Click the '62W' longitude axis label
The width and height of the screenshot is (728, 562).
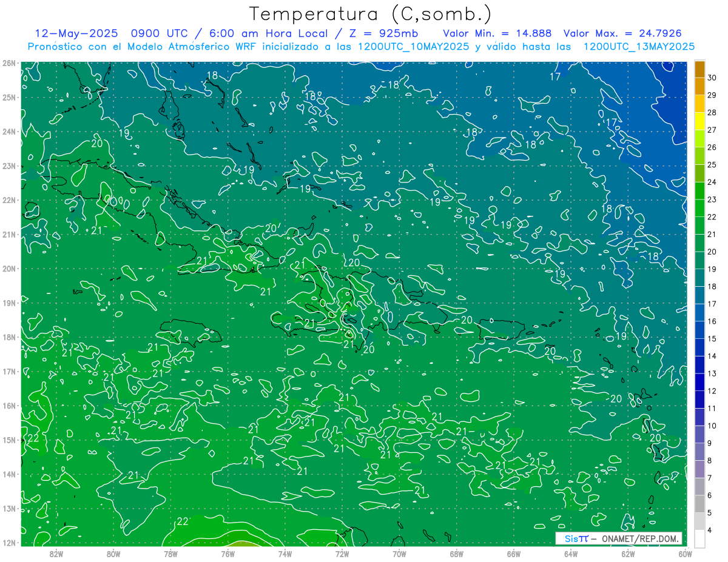tap(628, 554)
